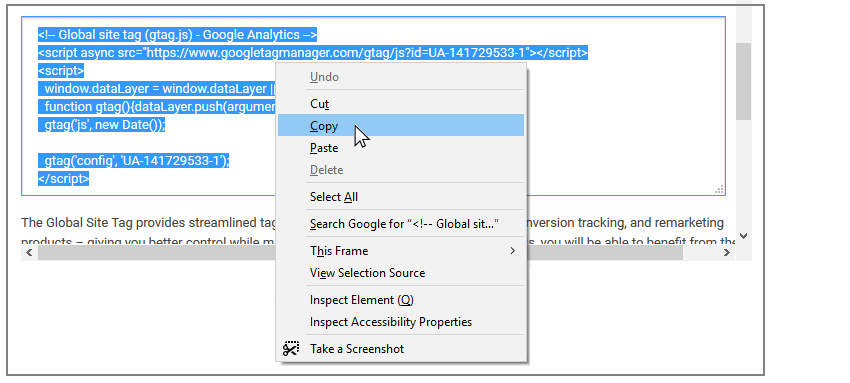The height and width of the screenshot is (383, 850).
Task: Open Inspect Accessibility Properties
Action: [401, 322]
